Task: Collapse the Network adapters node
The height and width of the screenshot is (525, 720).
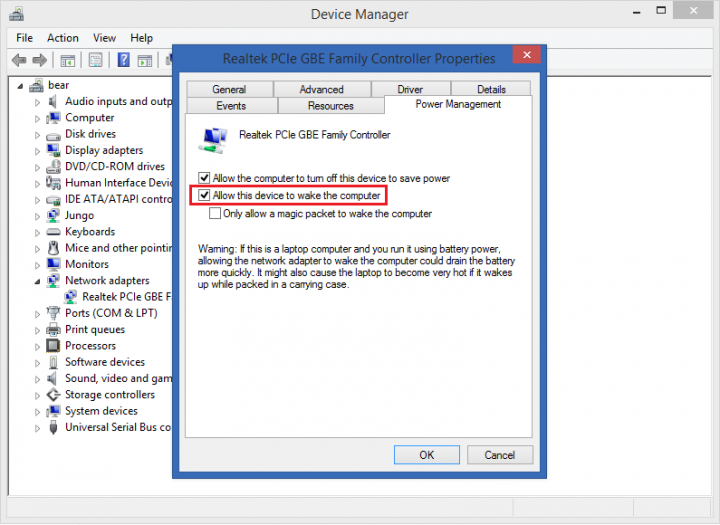Action: 37,282
